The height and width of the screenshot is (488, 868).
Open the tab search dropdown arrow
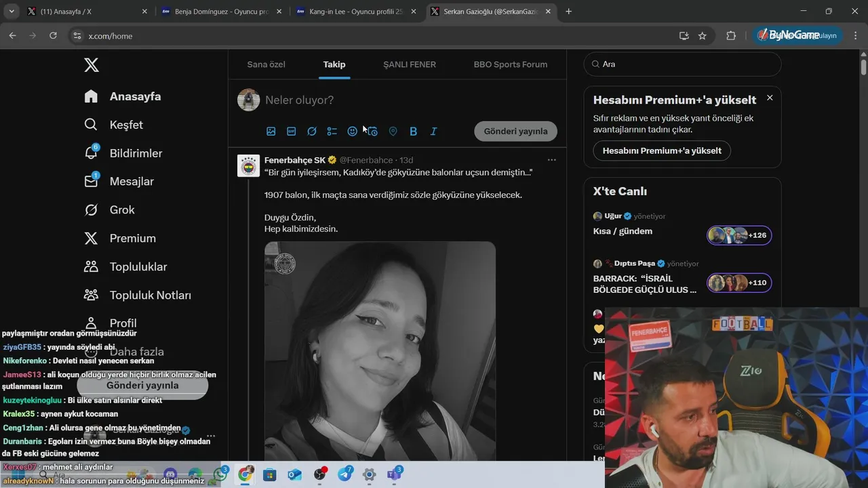tap(12, 12)
